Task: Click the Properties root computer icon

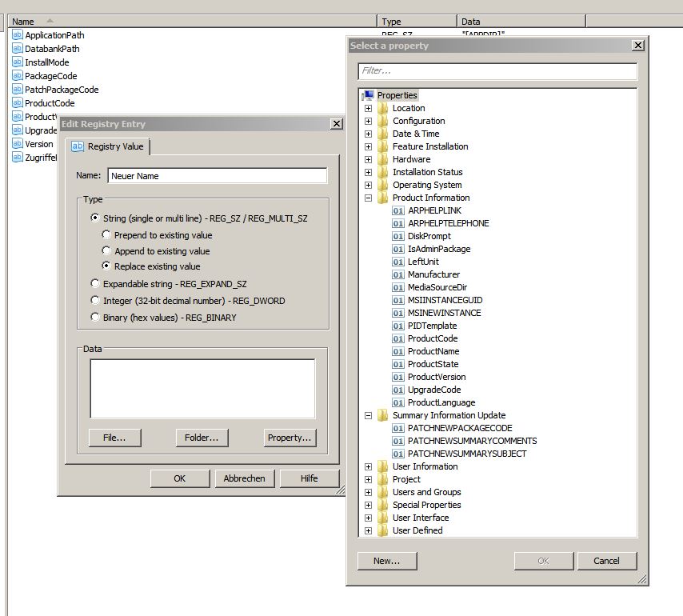Action: 369,95
